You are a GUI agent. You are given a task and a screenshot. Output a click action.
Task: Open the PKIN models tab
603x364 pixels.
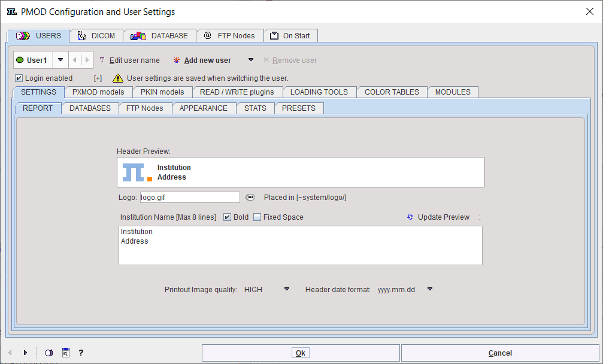pyautogui.click(x=162, y=92)
